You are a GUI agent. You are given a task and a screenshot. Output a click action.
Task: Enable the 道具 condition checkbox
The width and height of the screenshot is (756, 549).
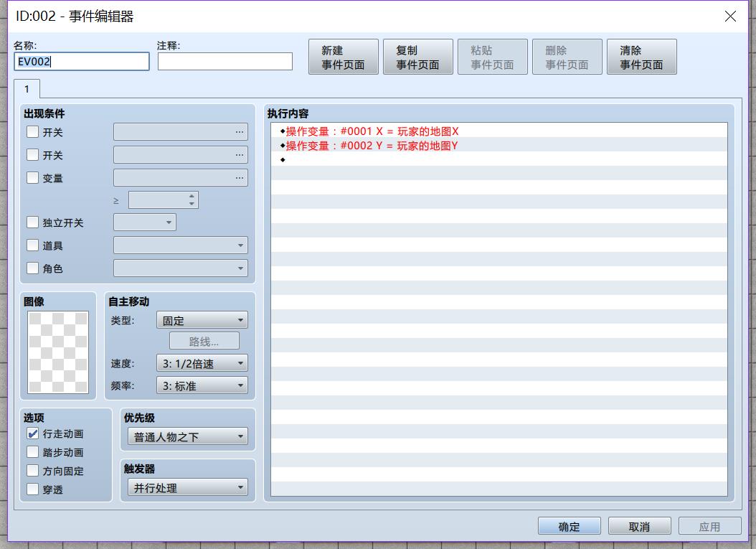click(32, 245)
